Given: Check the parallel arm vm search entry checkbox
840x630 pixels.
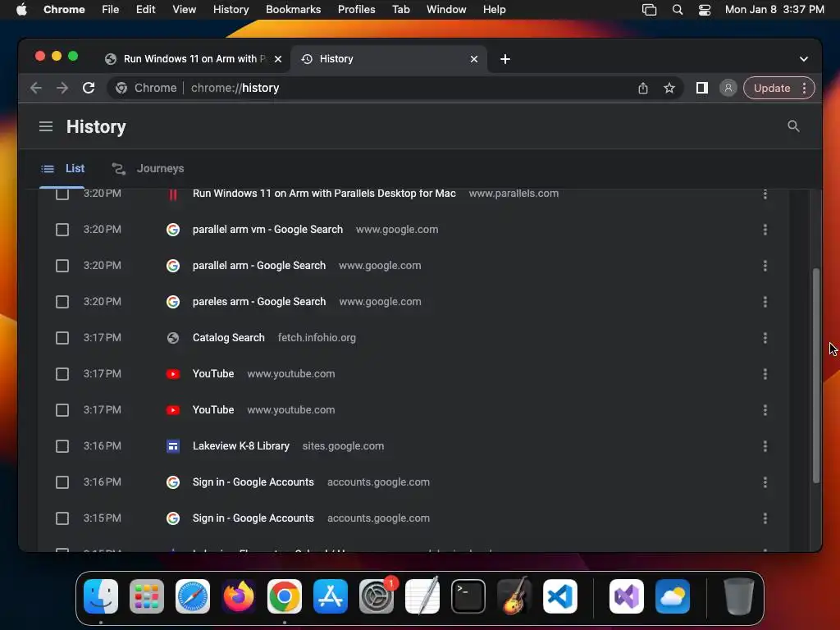Looking at the screenshot, I should point(62,230).
